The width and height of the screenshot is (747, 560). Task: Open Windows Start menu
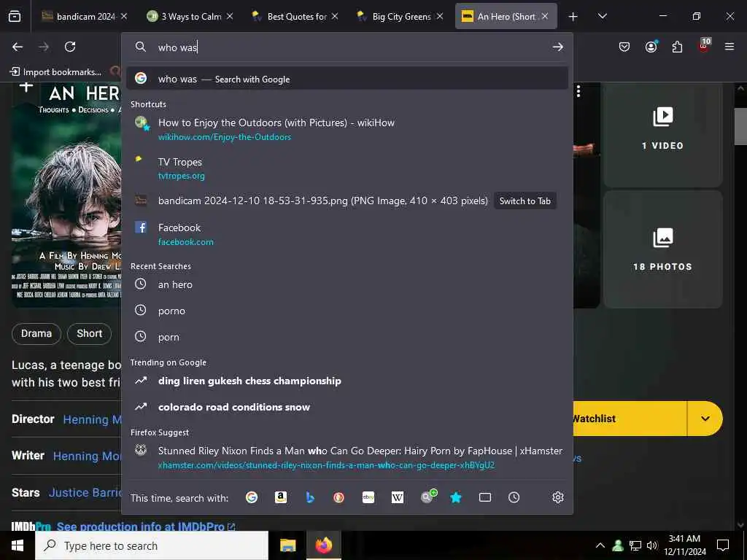[18, 545]
